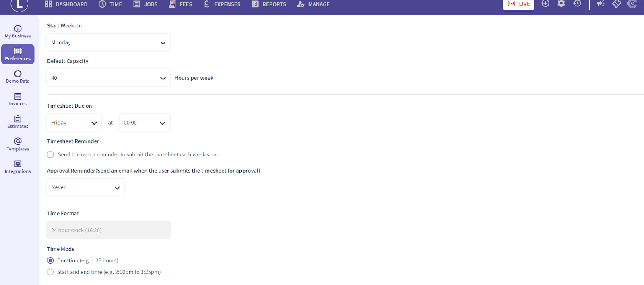Click the "Timesheet Due on" label
The image size is (644, 285).
pyautogui.click(x=70, y=106)
